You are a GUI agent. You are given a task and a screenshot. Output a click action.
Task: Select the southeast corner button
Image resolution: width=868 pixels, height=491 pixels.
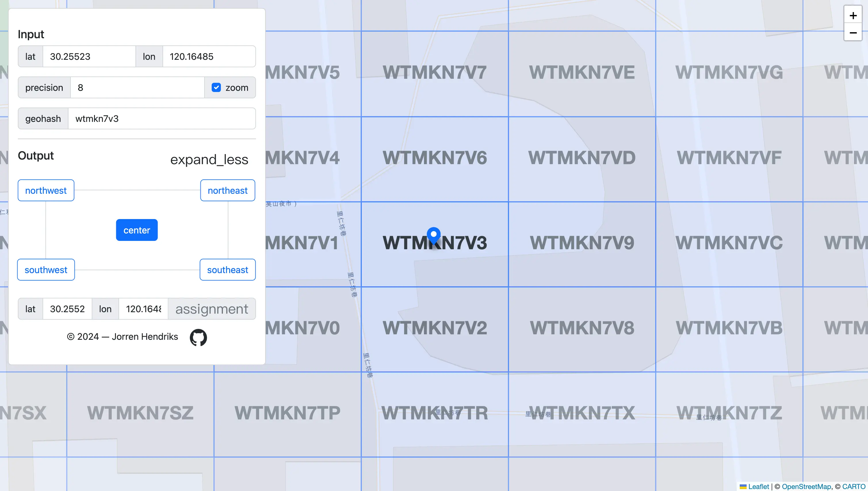(228, 270)
